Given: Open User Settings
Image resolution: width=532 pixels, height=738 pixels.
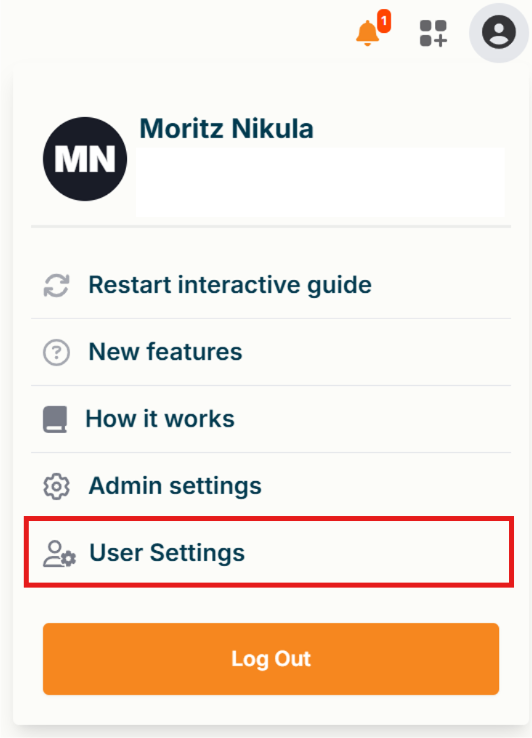Looking at the screenshot, I should [x=167, y=553].
